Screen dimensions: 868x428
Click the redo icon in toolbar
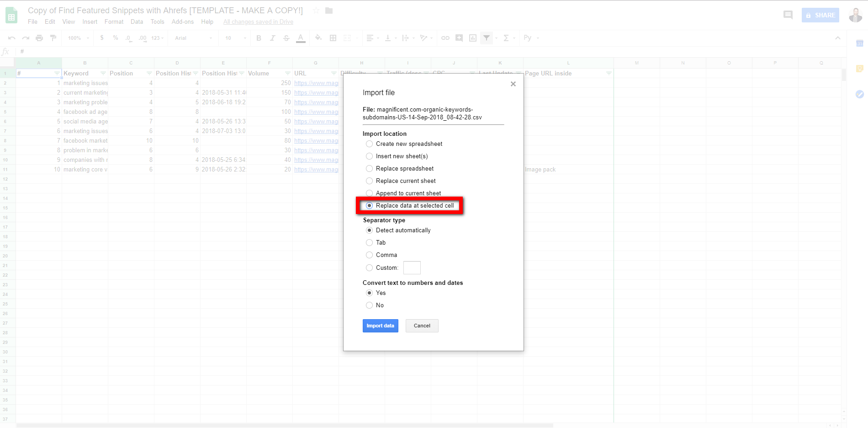26,38
